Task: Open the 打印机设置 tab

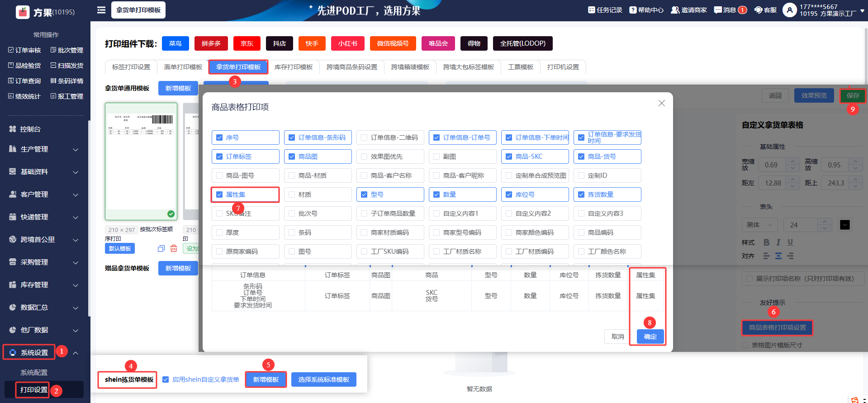Action: click(563, 67)
